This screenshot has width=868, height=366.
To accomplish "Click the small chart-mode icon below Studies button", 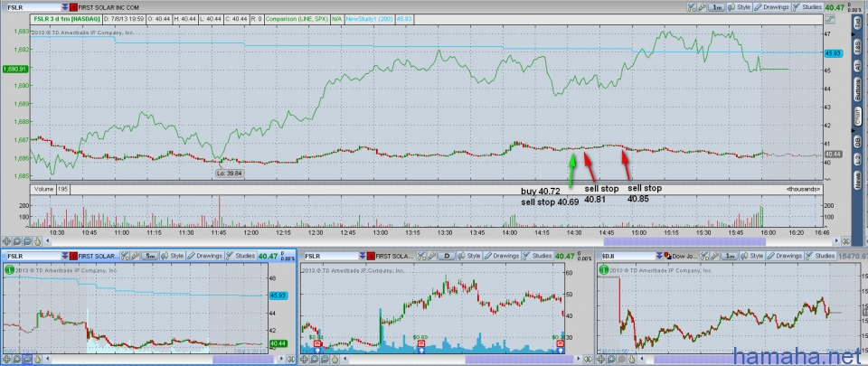I will click(829, 19).
